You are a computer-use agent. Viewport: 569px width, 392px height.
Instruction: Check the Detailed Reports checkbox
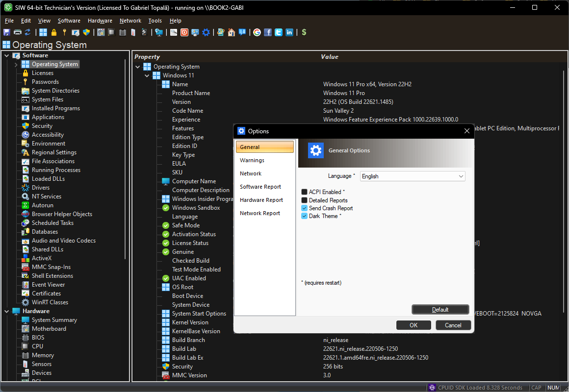pos(305,200)
